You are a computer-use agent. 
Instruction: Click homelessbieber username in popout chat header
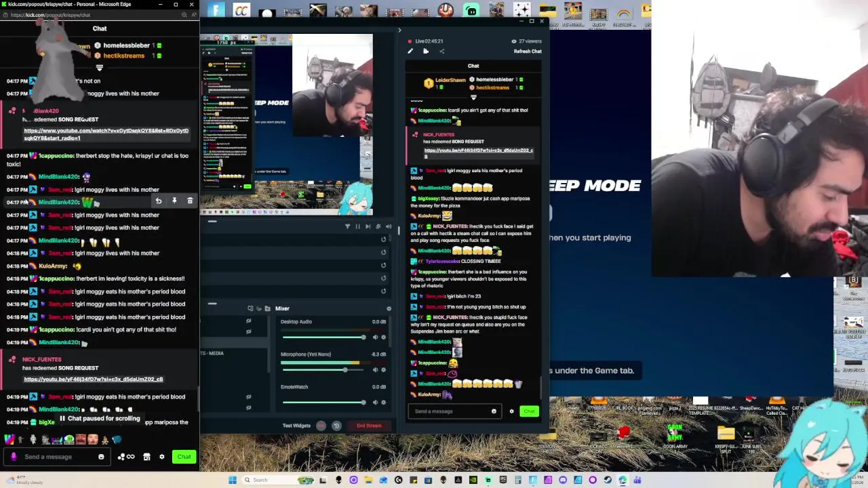127,45
